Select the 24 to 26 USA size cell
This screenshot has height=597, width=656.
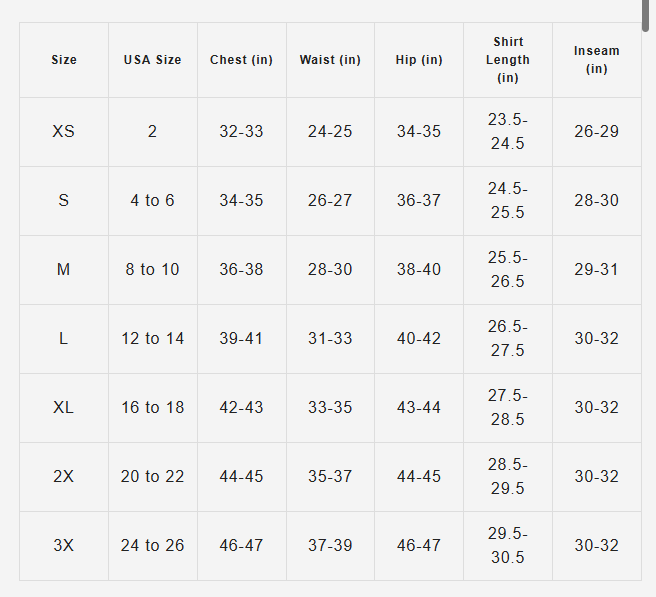click(153, 546)
